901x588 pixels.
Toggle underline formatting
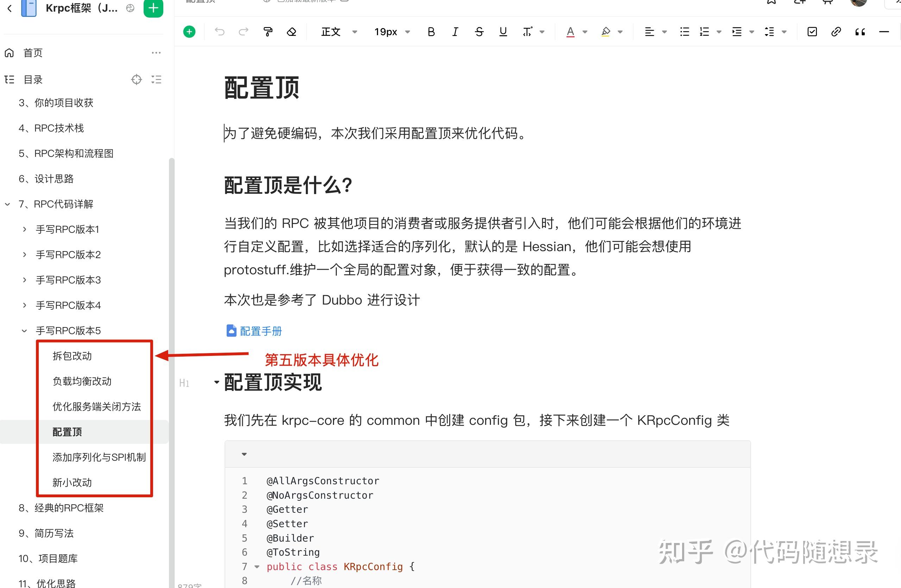click(x=503, y=31)
